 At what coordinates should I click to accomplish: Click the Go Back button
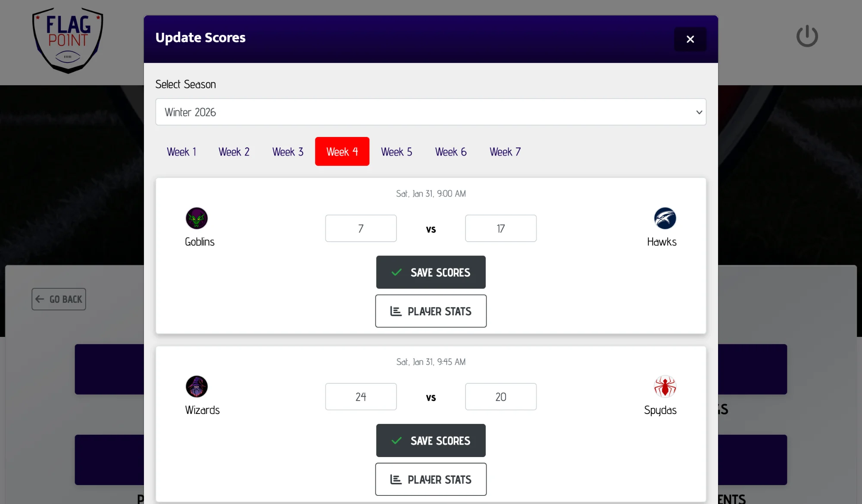[59, 299]
